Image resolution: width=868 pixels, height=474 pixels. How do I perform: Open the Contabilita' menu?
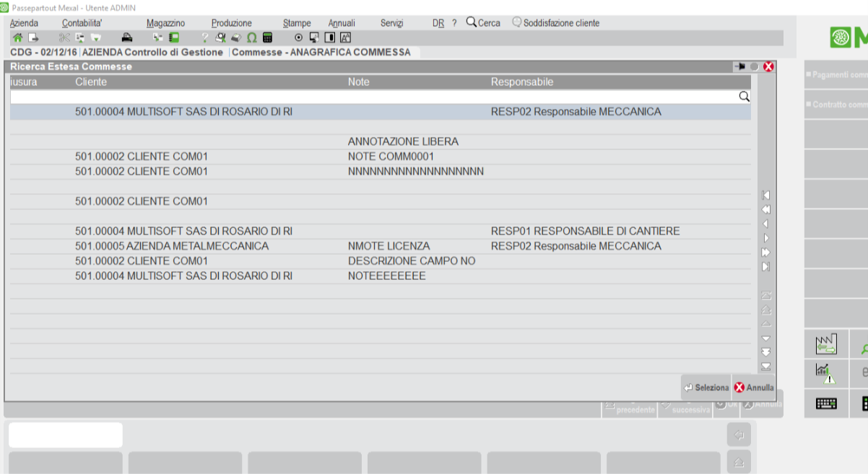point(82,23)
